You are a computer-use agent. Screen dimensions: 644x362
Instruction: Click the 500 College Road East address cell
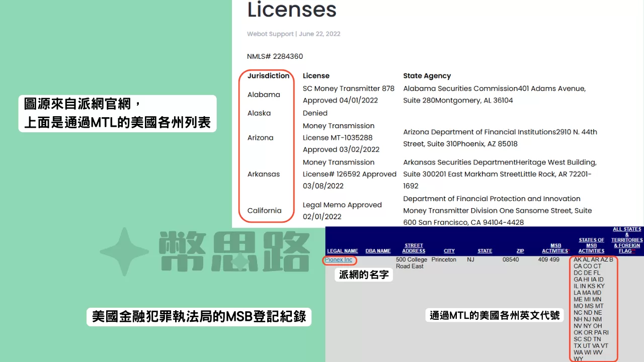coord(412,263)
